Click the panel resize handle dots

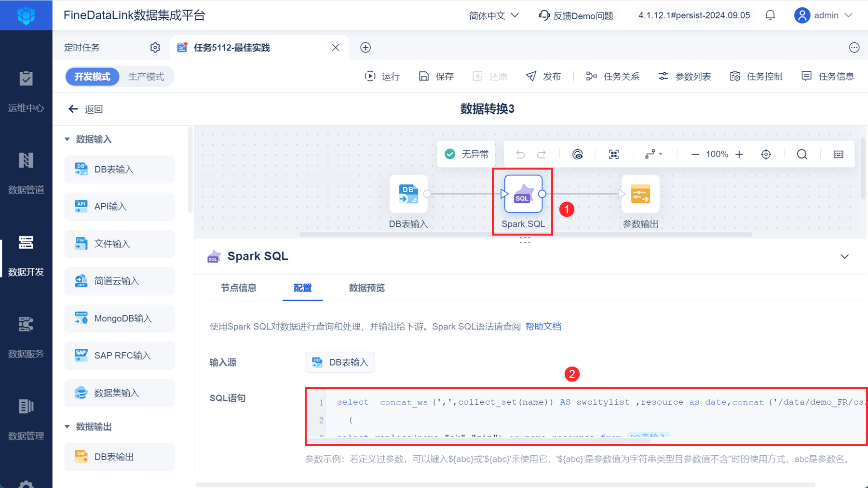click(525, 240)
